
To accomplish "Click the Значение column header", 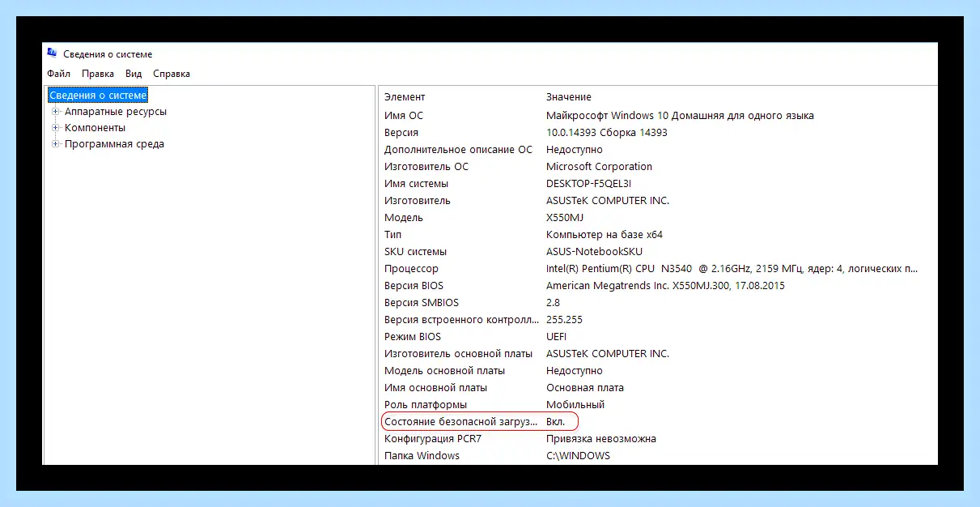I will point(569,97).
